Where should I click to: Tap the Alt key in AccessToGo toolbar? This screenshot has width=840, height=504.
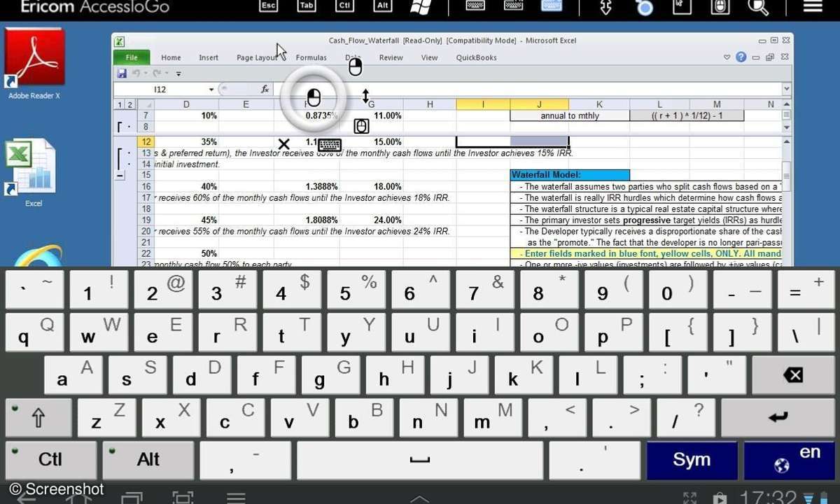tap(381, 6)
